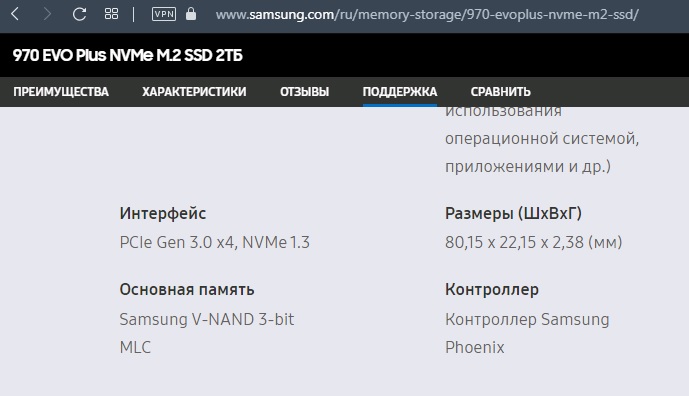Click the browser forward arrow

coord(47,15)
